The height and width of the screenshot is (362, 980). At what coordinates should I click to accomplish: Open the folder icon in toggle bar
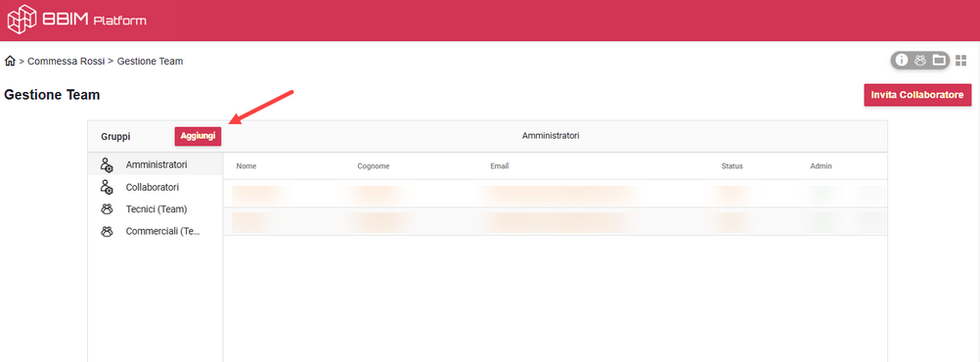pyautogui.click(x=939, y=60)
